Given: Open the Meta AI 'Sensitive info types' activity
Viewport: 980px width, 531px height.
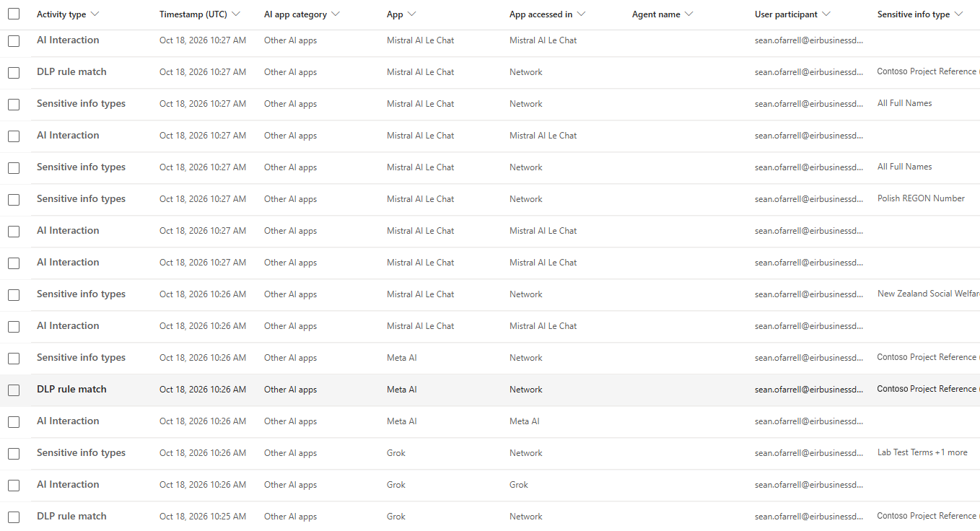Looking at the screenshot, I should 81,357.
